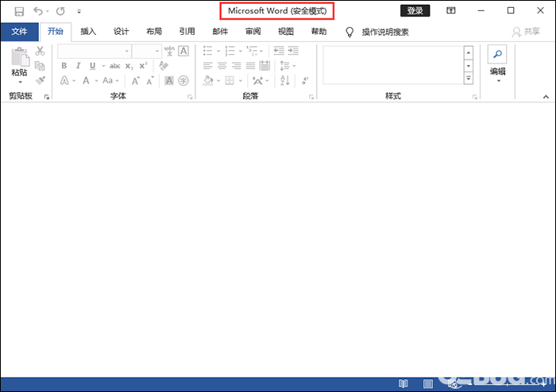Screen dimensions: 556x392
Task: Toggle Center paragraph alignment
Action: click(222, 66)
